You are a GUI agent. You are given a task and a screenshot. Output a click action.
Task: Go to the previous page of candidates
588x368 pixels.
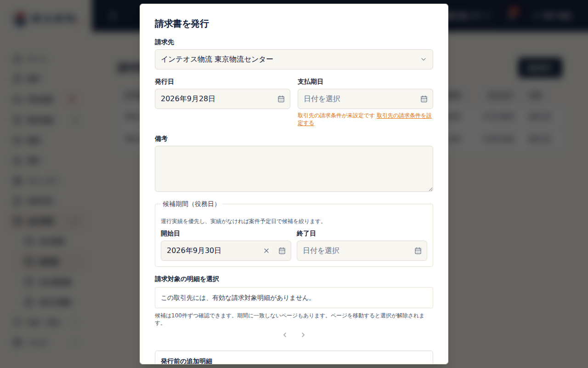click(x=285, y=335)
